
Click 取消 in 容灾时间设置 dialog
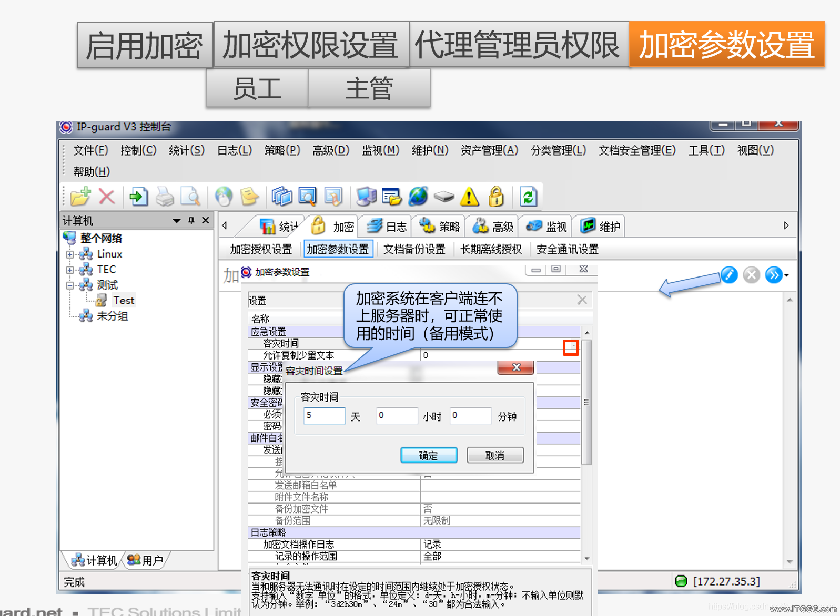pos(495,455)
